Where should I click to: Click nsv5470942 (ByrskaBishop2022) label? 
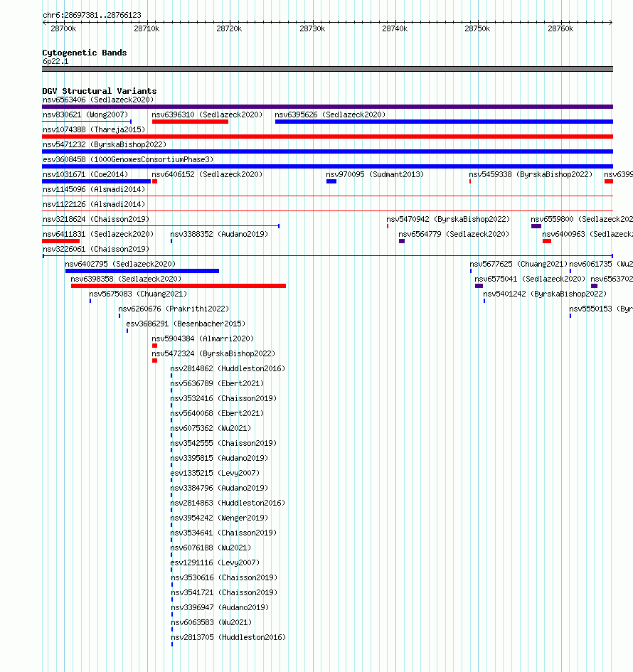tap(448, 220)
